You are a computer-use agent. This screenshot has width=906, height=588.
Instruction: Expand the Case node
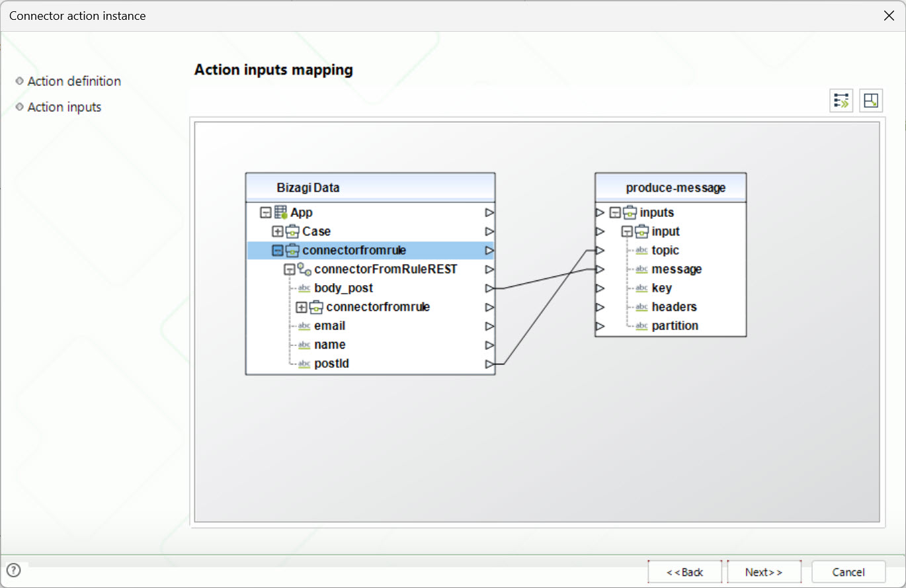tap(278, 231)
